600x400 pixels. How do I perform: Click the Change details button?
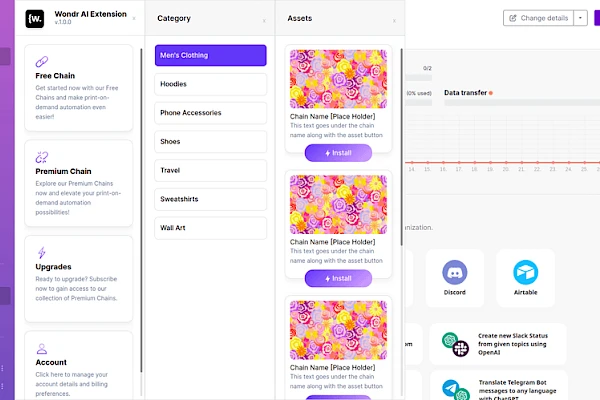538,18
